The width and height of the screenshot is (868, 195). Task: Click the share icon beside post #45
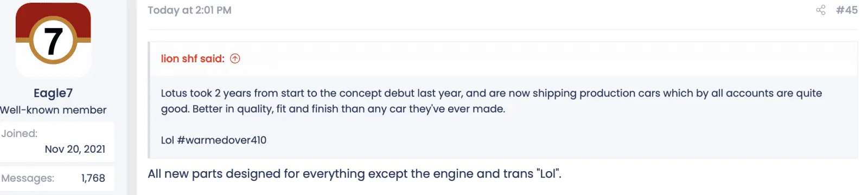tap(820, 10)
